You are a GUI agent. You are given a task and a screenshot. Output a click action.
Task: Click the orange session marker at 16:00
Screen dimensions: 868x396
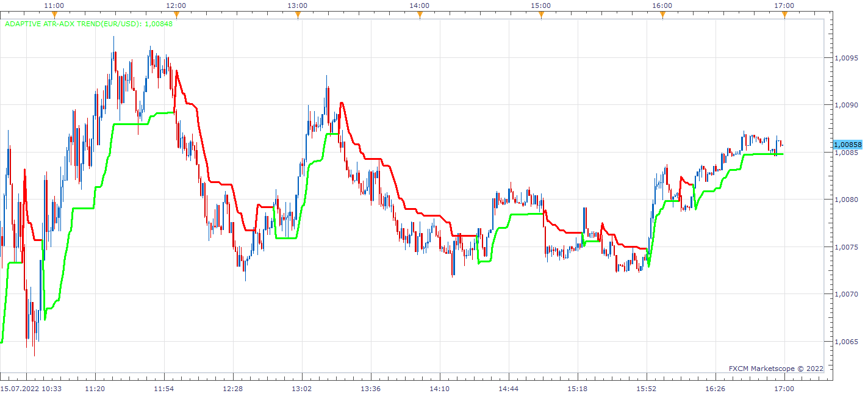662,15
